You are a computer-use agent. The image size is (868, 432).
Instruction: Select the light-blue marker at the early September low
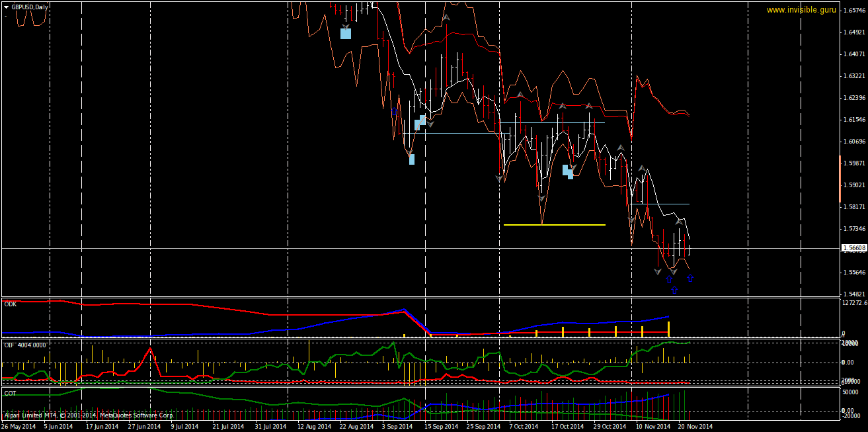411,159
